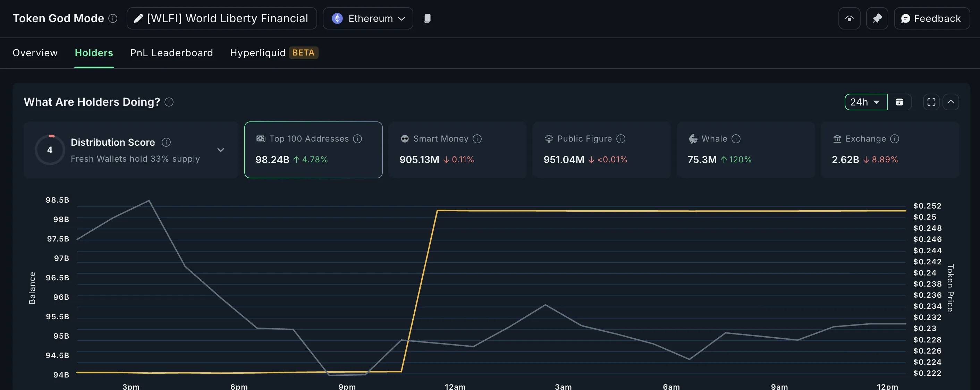Viewport: 980px width, 390px height.
Task: Click the $0.252 token price axis label
Action: click(927, 206)
